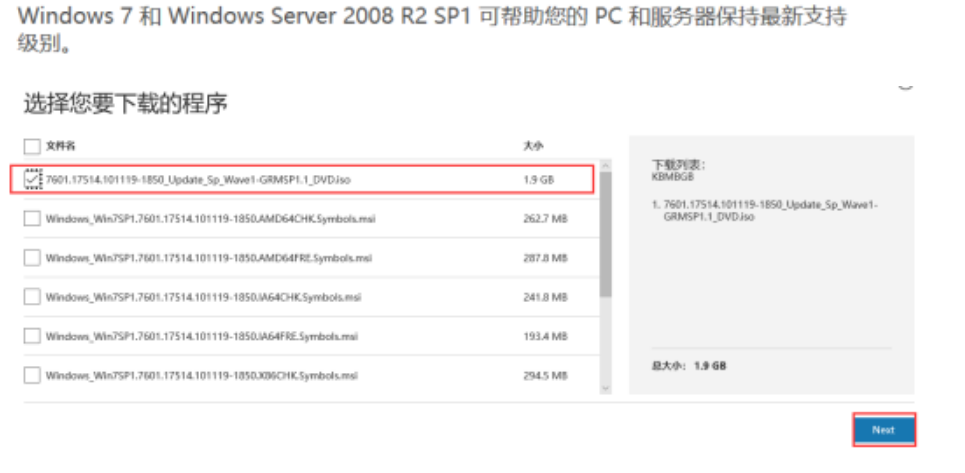Uncheck the GRMSP1.1_DVD.iso file checkbox
The image size is (965, 473).
32,179
